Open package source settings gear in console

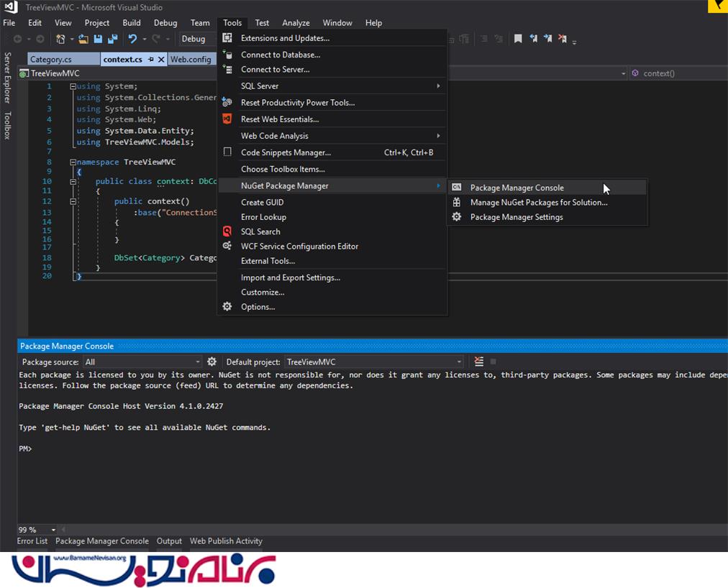[x=211, y=362]
